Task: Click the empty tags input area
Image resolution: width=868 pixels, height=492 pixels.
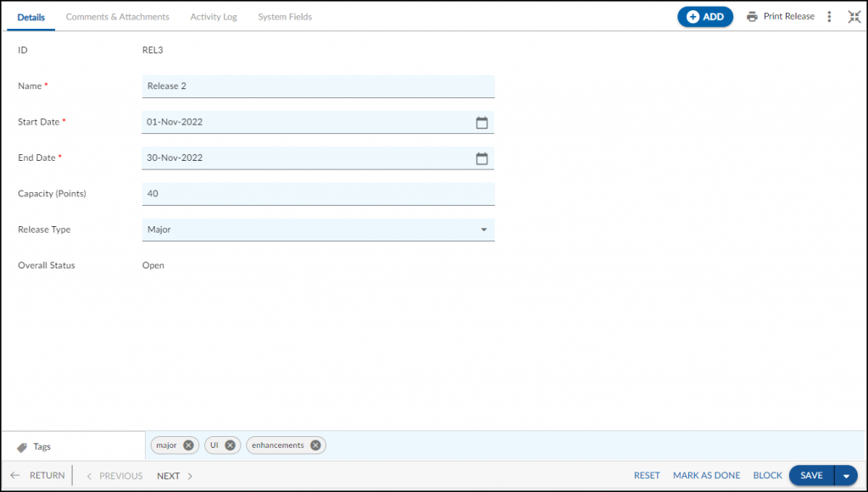Action: [595, 445]
